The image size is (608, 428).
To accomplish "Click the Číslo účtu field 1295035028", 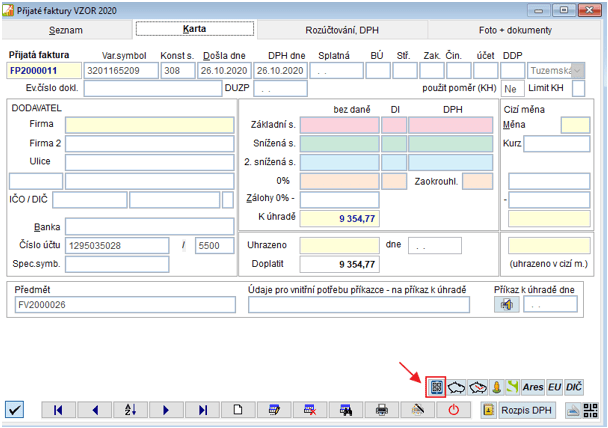I will pos(117,245).
